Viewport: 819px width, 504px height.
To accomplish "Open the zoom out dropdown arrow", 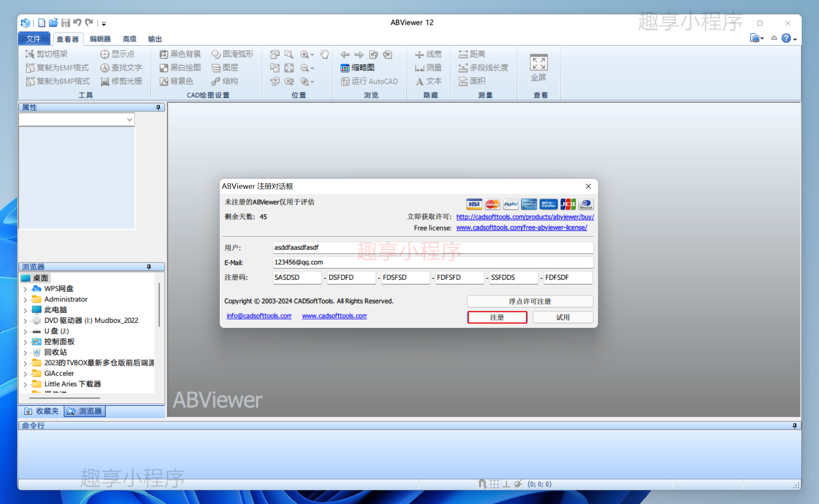I will click(x=312, y=68).
